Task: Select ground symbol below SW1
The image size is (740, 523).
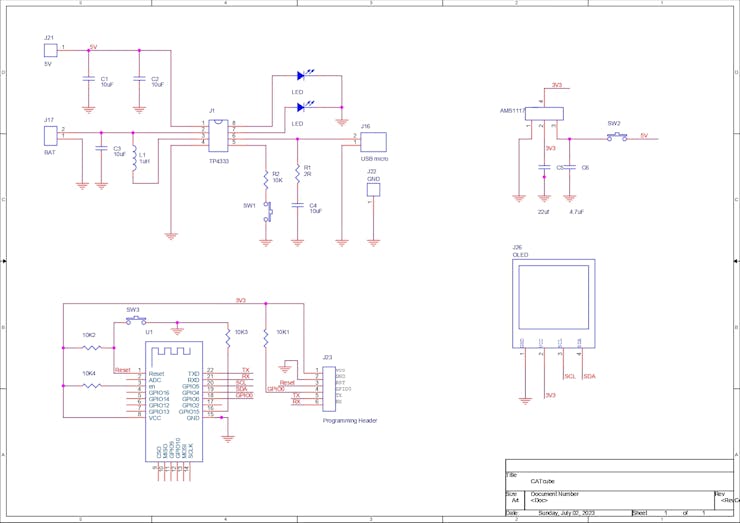Action: (x=266, y=243)
